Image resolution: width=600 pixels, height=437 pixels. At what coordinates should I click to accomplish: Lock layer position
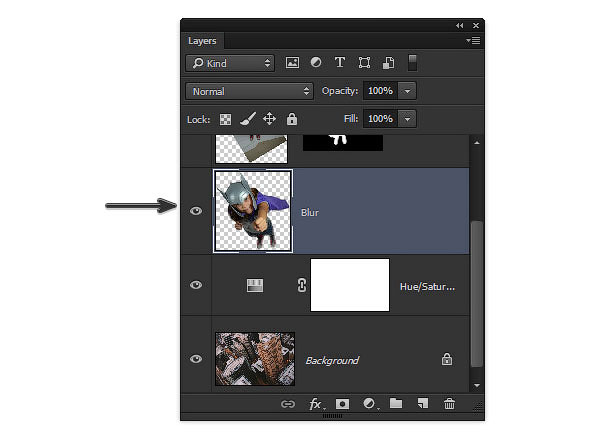pyautogui.click(x=269, y=119)
